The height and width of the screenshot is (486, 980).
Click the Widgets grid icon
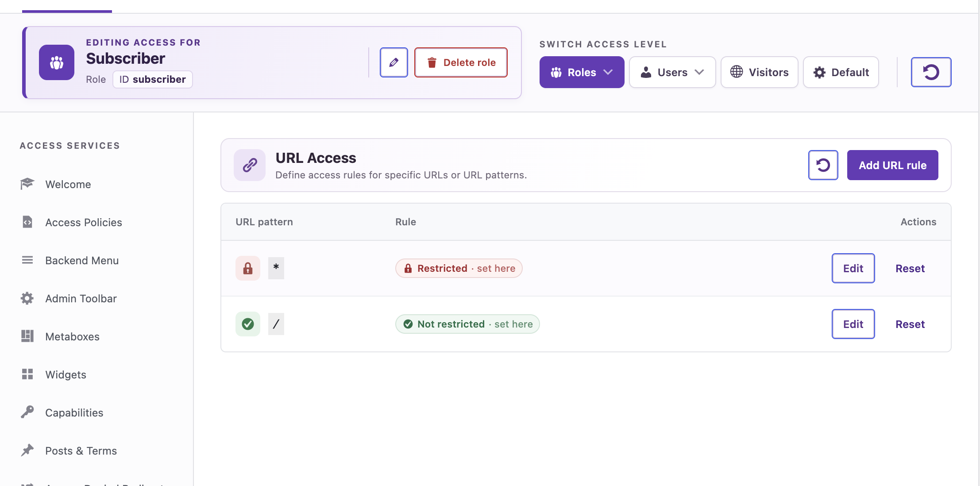pyautogui.click(x=27, y=374)
